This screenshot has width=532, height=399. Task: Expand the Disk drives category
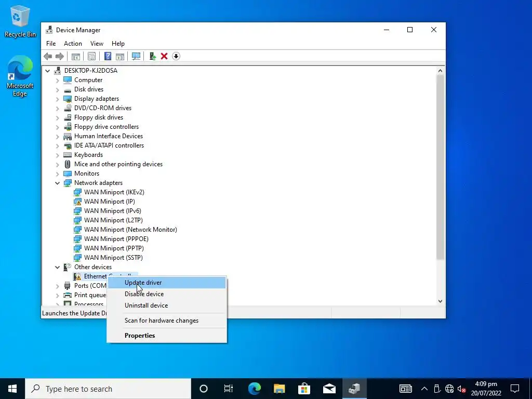(x=57, y=89)
